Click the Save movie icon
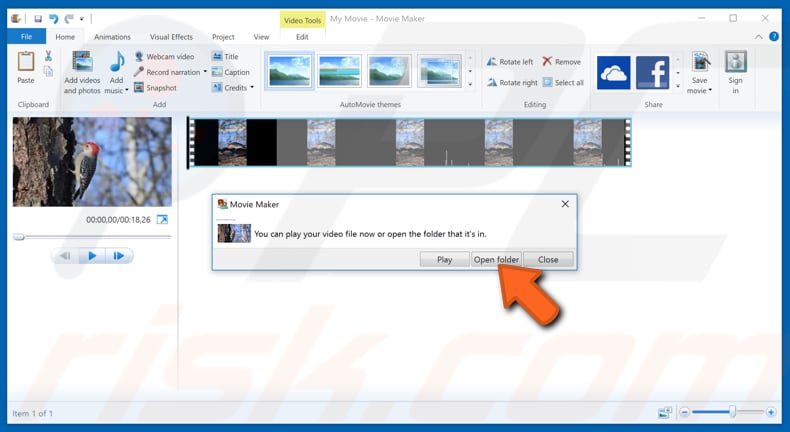790x432 pixels. [700, 63]
